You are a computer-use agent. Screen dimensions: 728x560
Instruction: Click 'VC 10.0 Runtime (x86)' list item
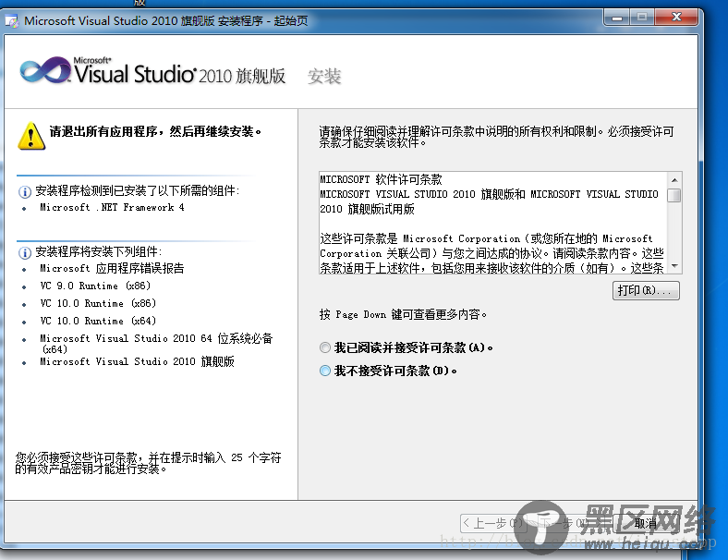(x=98, y=303)
